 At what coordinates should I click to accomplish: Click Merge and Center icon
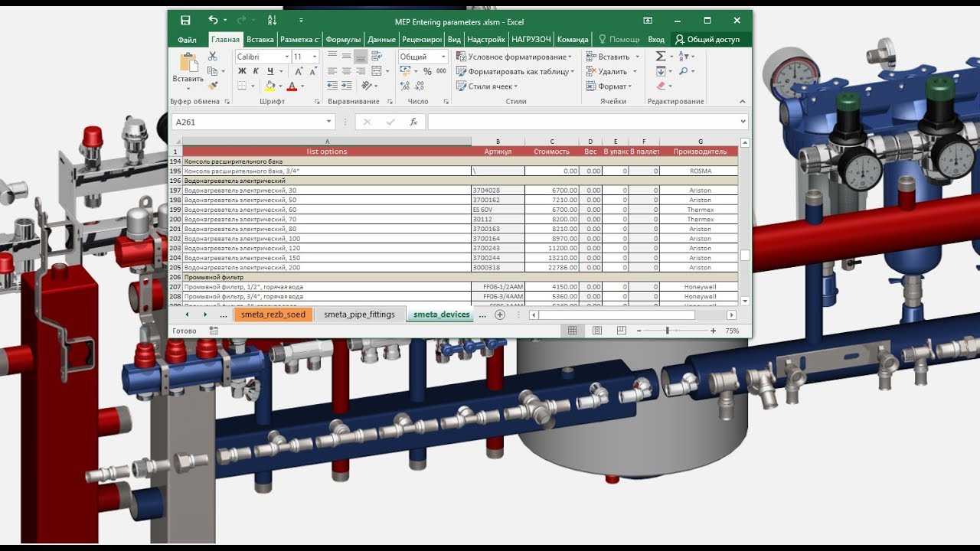377,71
